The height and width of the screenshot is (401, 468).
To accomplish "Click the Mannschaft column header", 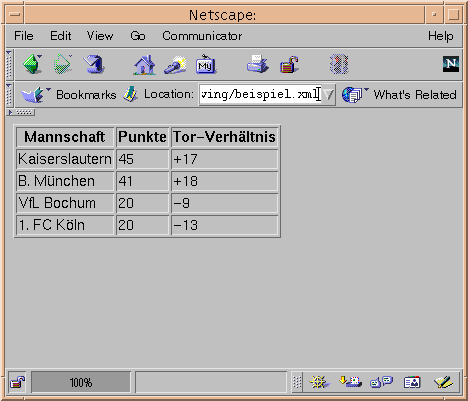I will pyautogui.click(x=65, y=137).
